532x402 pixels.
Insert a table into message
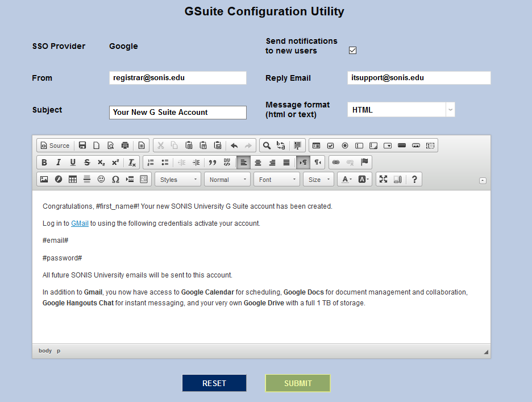(73, 180)
